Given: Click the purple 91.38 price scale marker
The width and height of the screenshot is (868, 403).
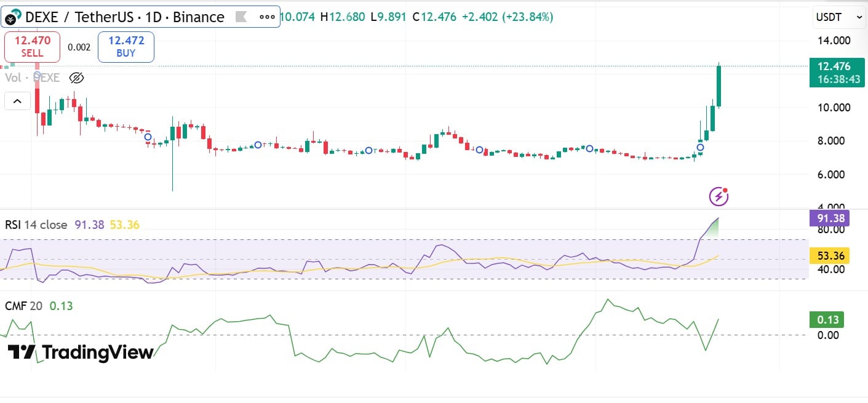Looking at the screenshot, I should pyautogui.click(x=829, y=218).
